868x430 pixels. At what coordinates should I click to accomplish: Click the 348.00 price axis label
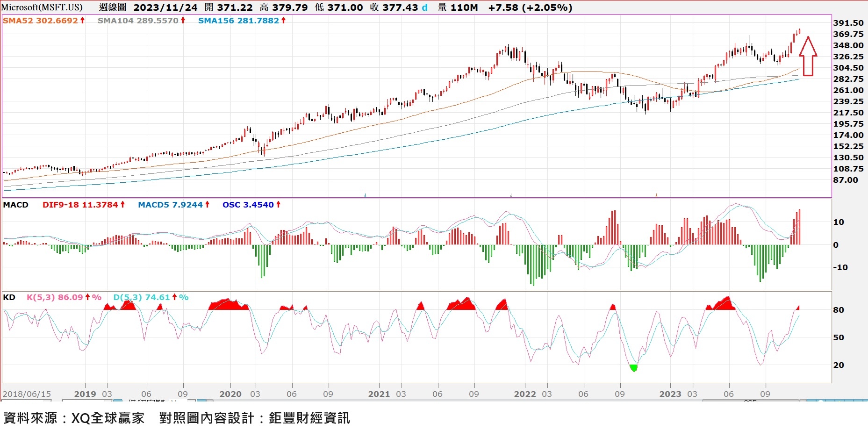[x=848, y=45]
